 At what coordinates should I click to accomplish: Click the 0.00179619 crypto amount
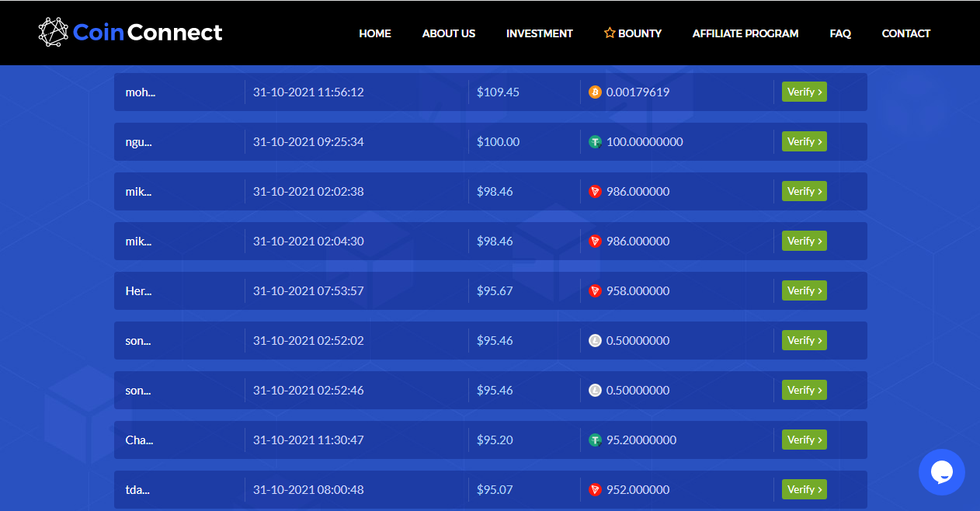pyautogui.click(x=638, y=92)
